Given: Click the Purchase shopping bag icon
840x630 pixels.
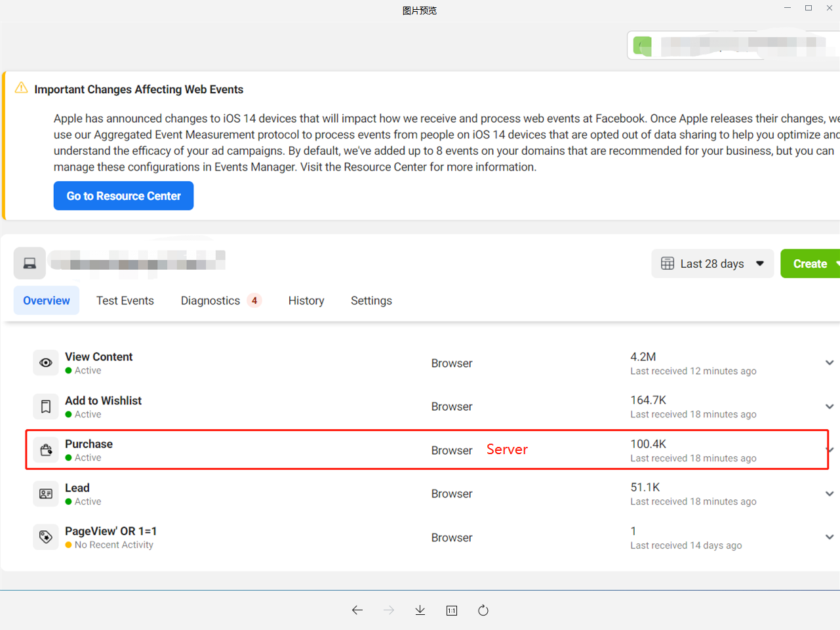Looking at the screenshot, I should 46,450.
